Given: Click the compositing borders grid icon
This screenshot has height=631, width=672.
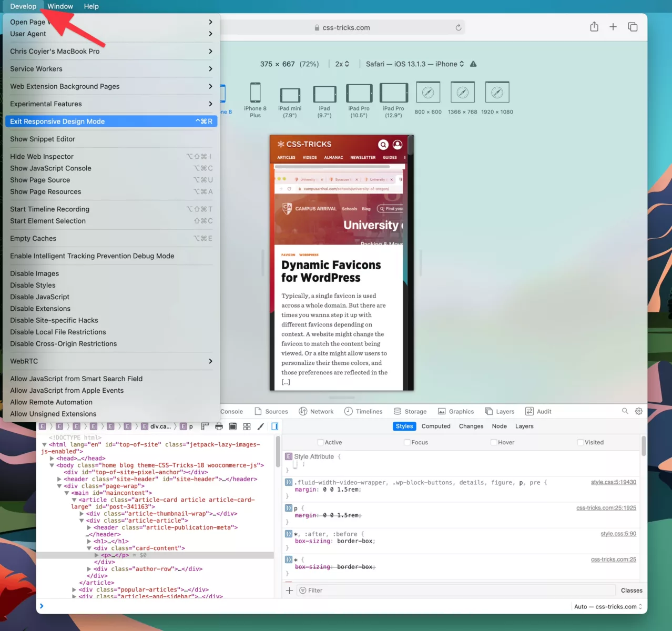Looking at the screenshot, I should 247,426.
